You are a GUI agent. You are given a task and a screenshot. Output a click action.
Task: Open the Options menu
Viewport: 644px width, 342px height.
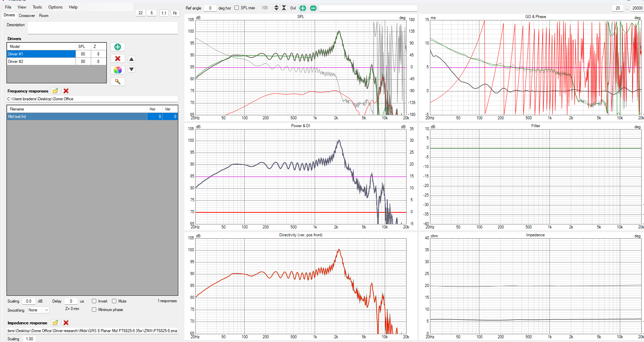[55, 7]
